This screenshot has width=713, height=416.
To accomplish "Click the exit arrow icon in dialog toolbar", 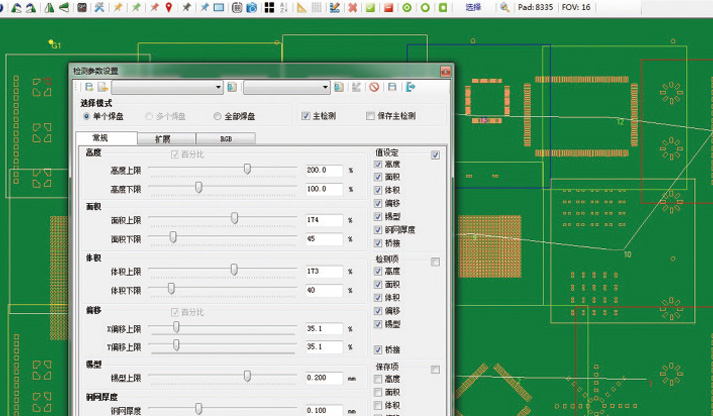I will 410,88.
